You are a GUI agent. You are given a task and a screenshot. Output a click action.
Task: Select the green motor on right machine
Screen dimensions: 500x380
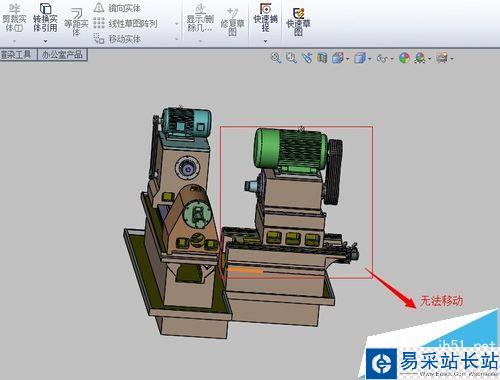290,149
